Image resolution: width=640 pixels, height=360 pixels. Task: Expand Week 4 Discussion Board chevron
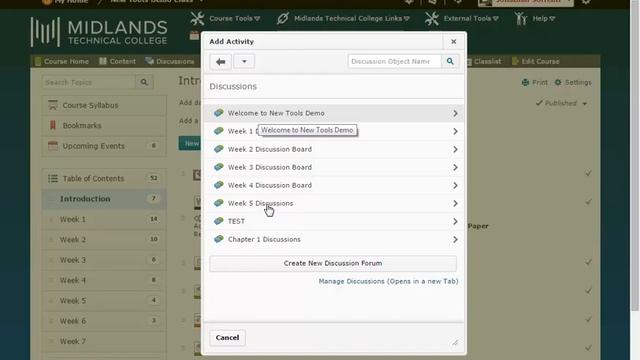click(455, 185)
